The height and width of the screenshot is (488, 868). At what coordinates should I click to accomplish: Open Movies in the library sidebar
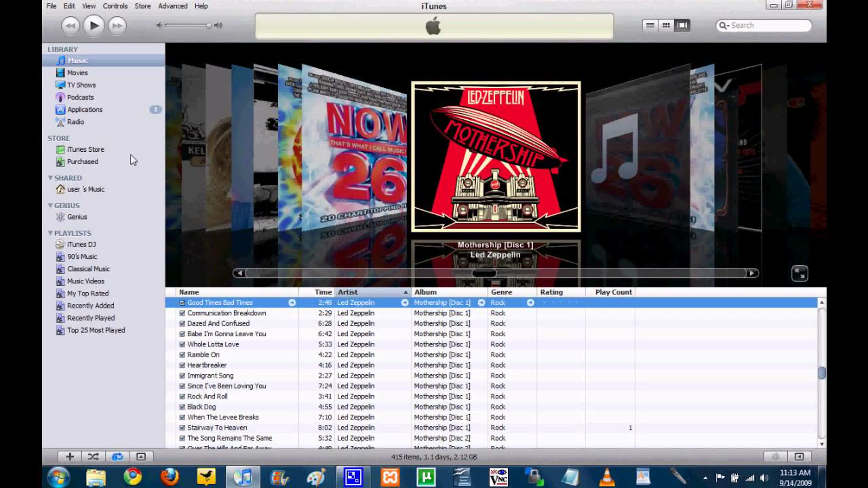tap(77, 73)
